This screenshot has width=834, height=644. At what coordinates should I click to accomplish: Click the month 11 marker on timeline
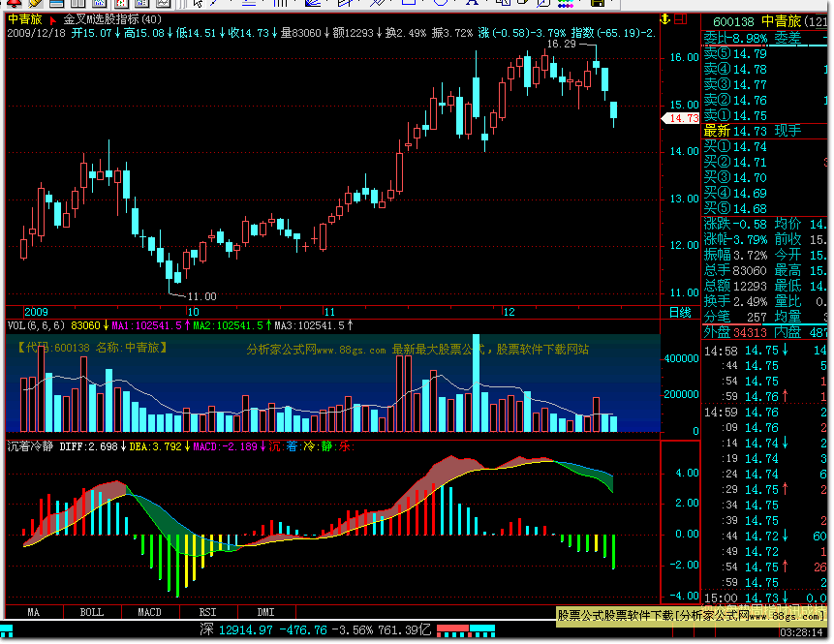(x=329, y=312)
